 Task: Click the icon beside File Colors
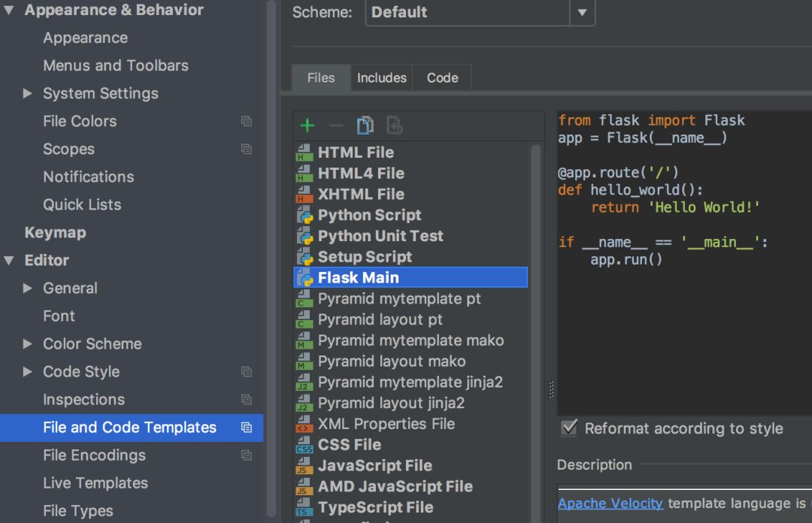246,121
